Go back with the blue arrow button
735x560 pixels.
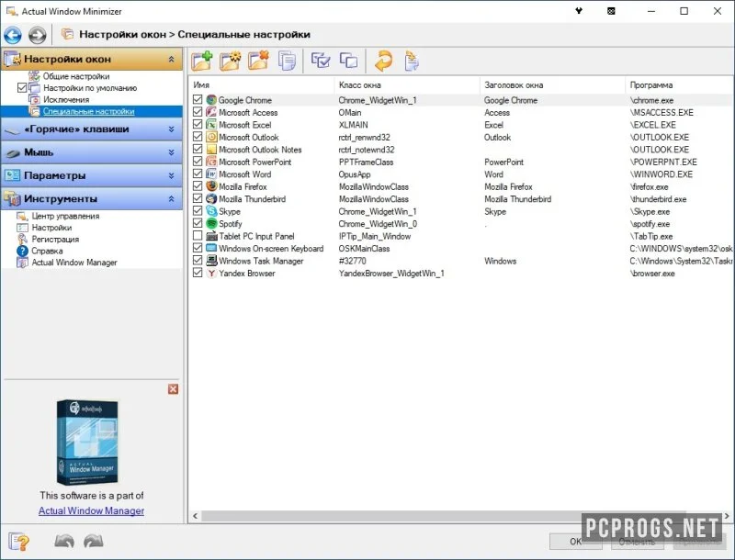click(13, 35)
